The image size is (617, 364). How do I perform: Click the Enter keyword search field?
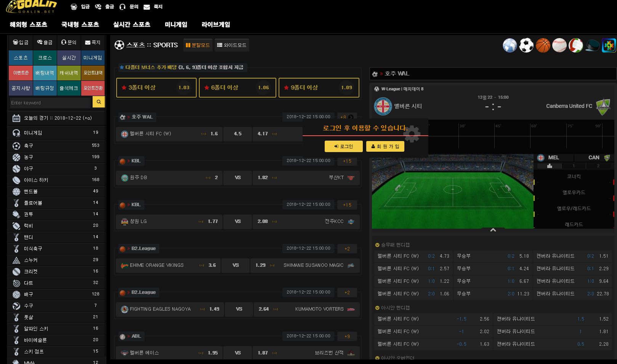click(x=50, y=103)
